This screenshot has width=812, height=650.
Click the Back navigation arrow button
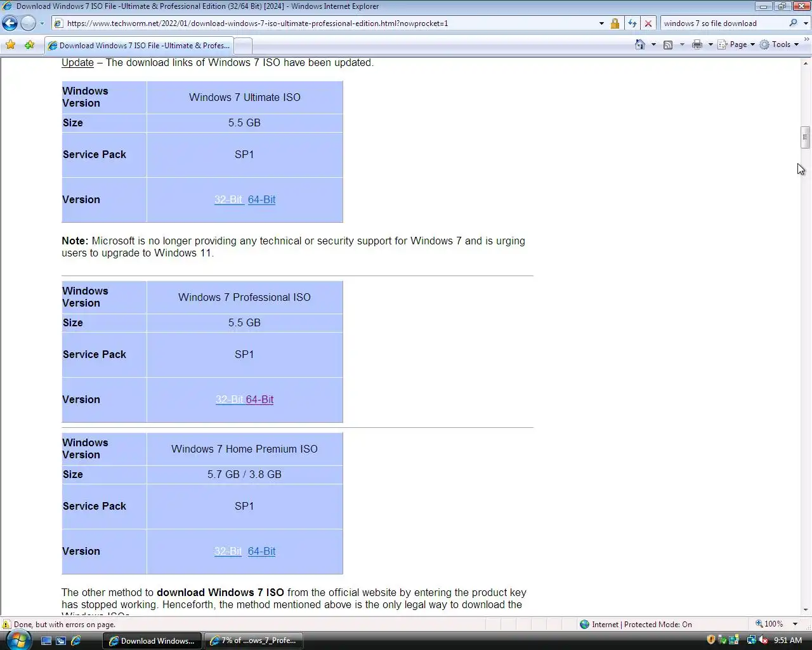point(10,23)
